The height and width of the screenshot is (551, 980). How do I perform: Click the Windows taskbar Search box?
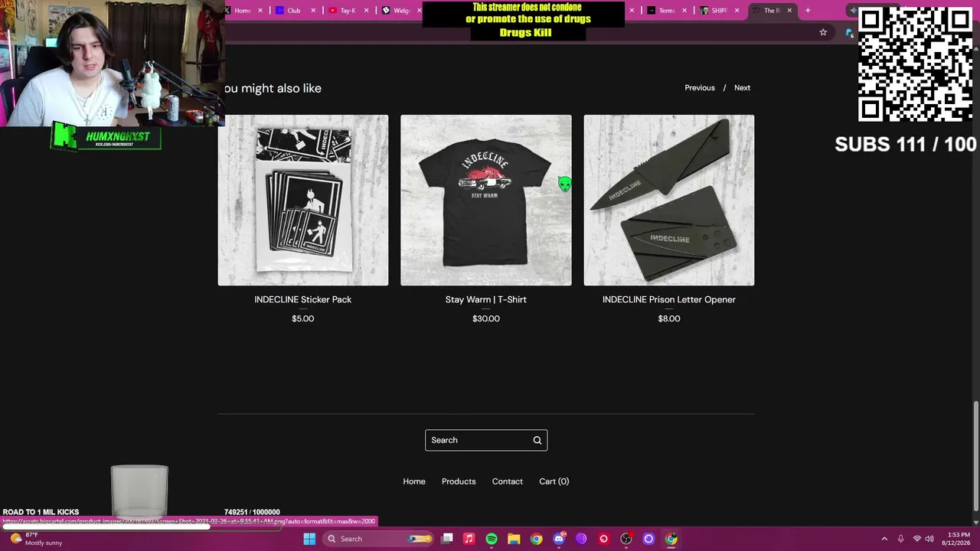click(x=378, y=539)
